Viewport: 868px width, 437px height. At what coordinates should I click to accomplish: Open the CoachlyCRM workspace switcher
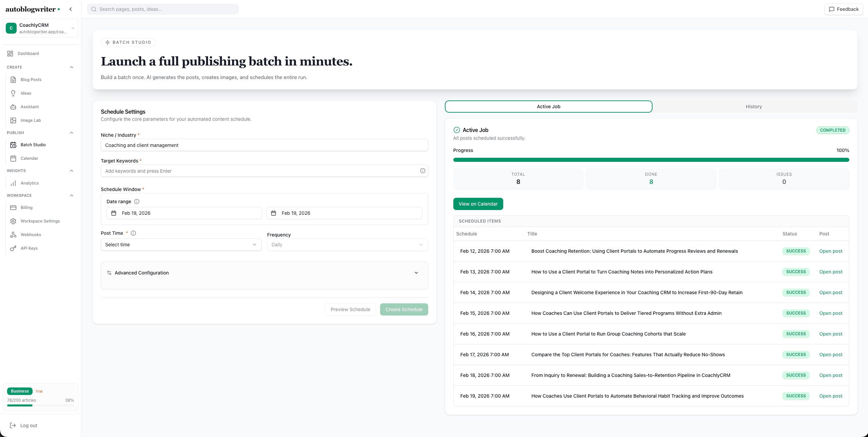tap(40, 28)
